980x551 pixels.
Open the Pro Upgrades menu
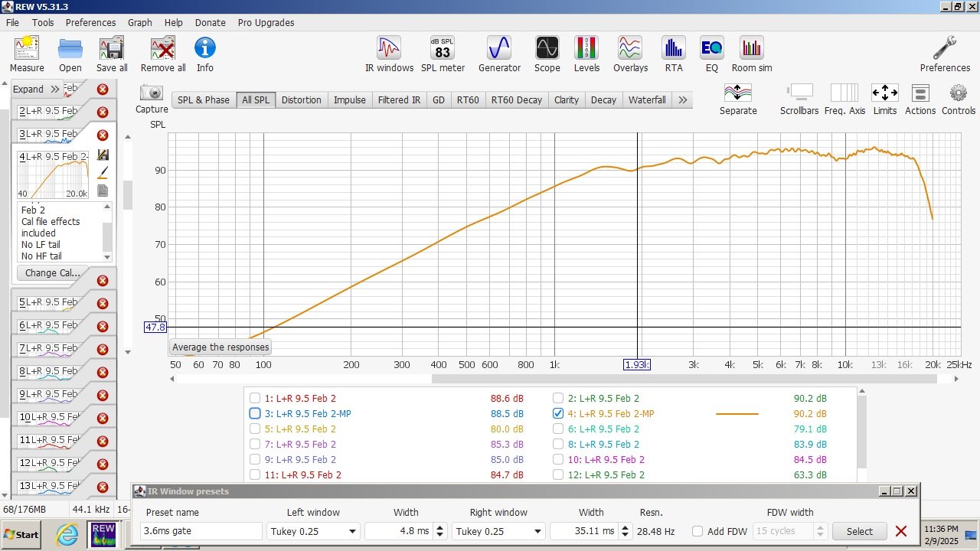(266, 22)
